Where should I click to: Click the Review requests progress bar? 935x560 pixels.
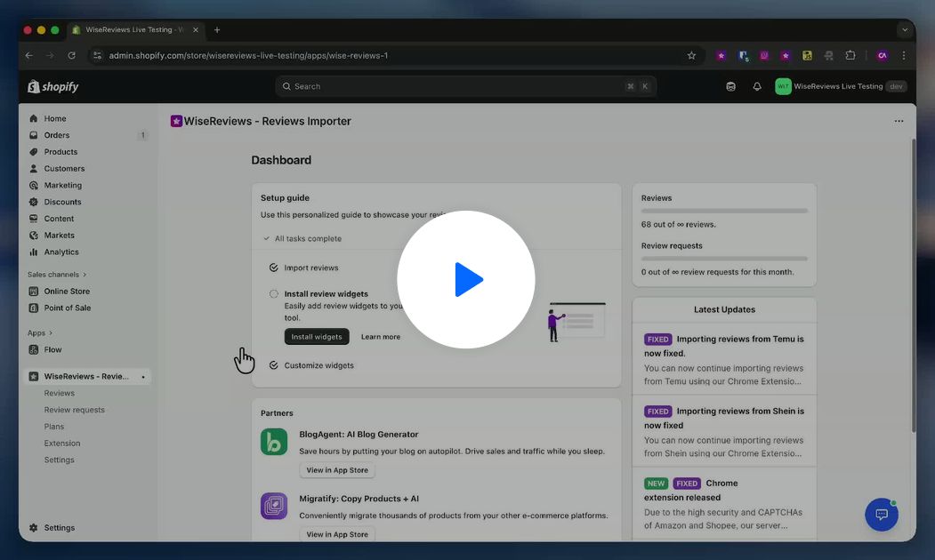(x=724, y=259)
